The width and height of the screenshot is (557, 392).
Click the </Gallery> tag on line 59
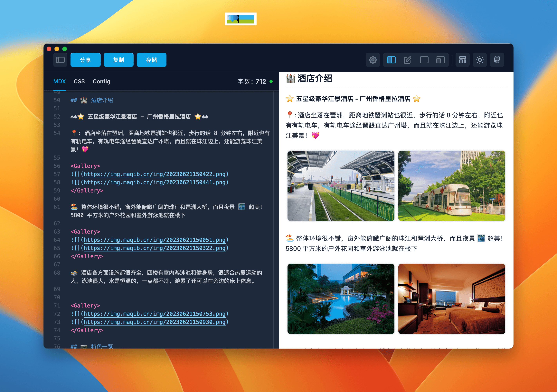(x=87, y=191)
